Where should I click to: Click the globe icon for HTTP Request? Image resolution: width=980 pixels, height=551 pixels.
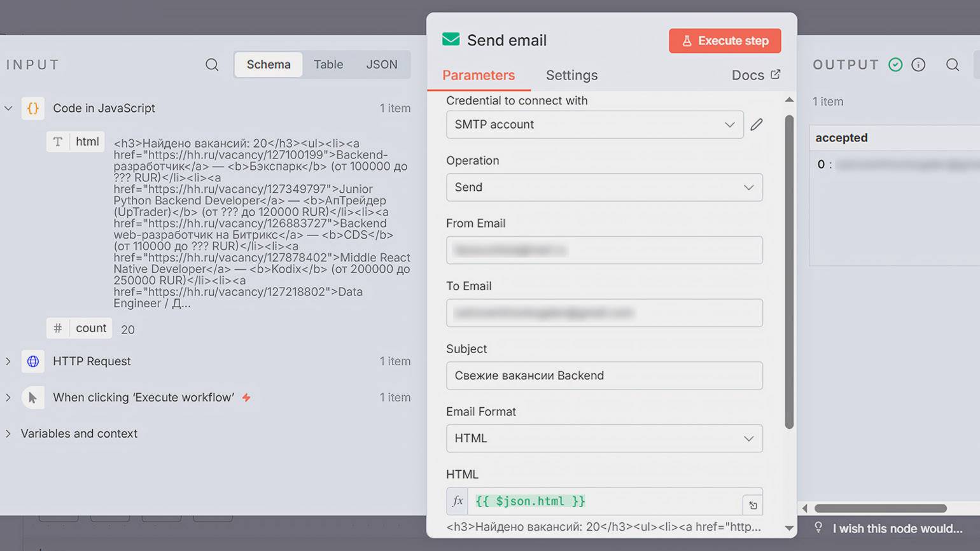[x=33, y=361]
